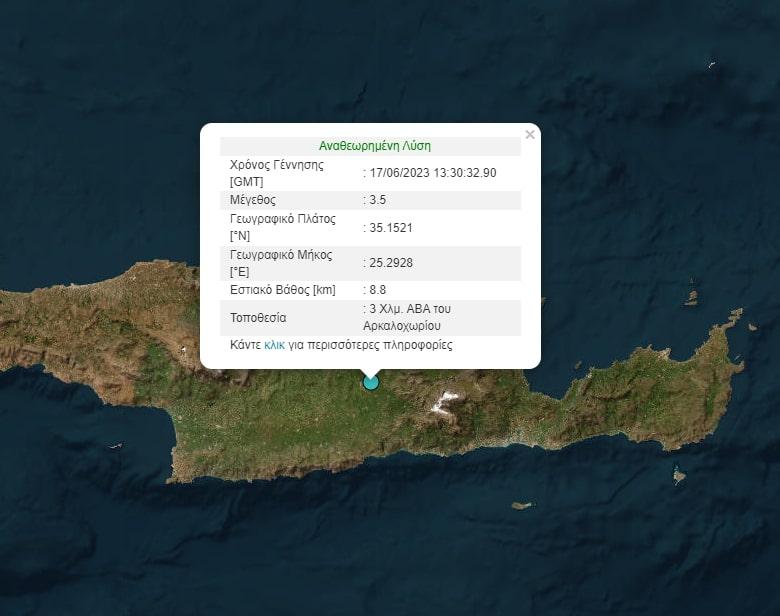Click the focal depth value 8.8
Image resolution: width=780 pixels, height=616 pixels.
(377, 290)
